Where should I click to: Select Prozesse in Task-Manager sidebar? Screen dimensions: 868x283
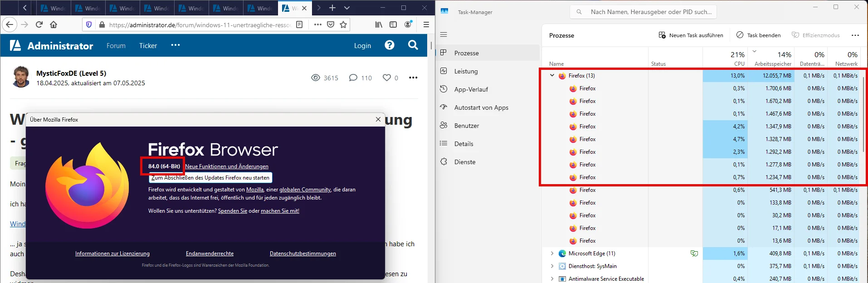point(488,53)
